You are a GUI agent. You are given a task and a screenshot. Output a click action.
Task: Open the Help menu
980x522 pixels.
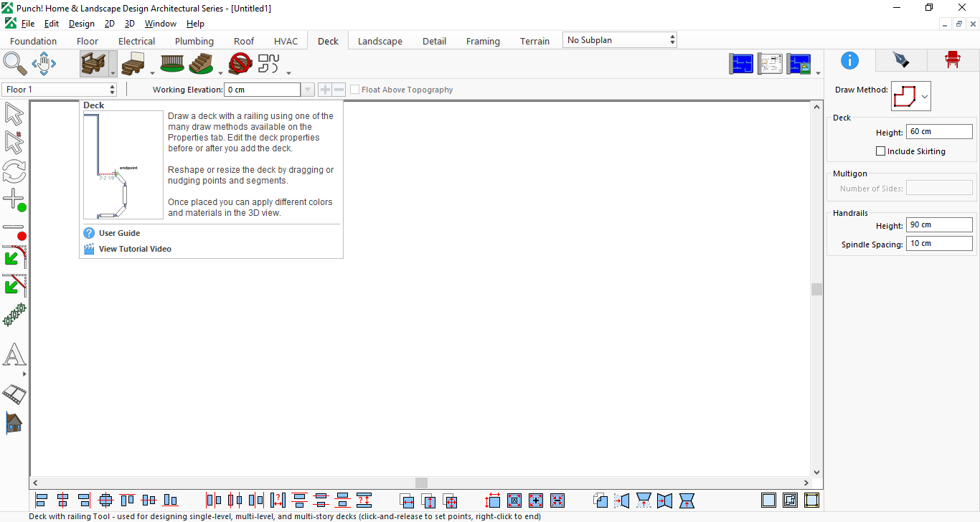(195, 24)
